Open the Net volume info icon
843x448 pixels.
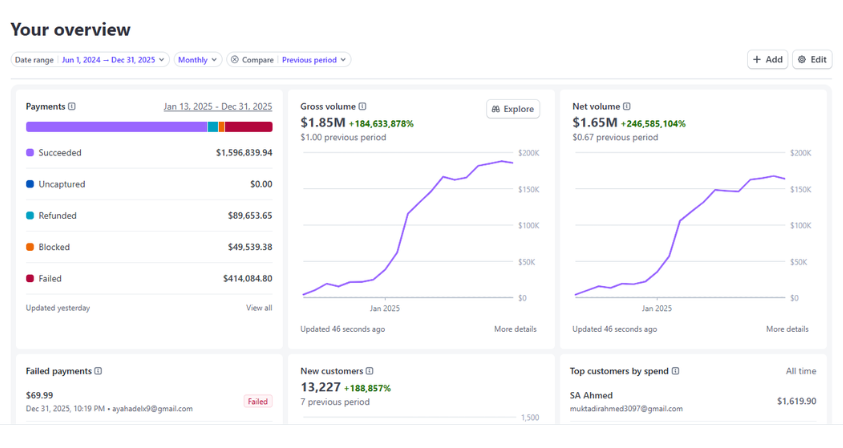pos(628,107)
